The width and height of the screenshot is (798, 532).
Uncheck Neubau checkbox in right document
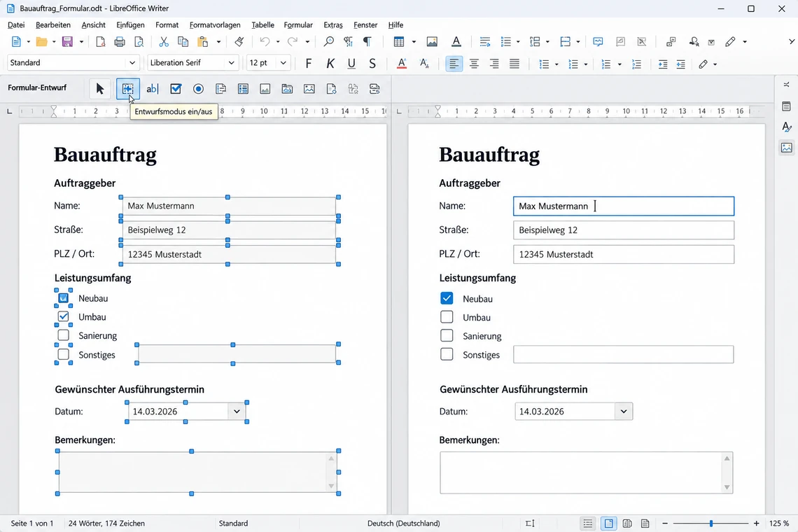pos(447,298)
